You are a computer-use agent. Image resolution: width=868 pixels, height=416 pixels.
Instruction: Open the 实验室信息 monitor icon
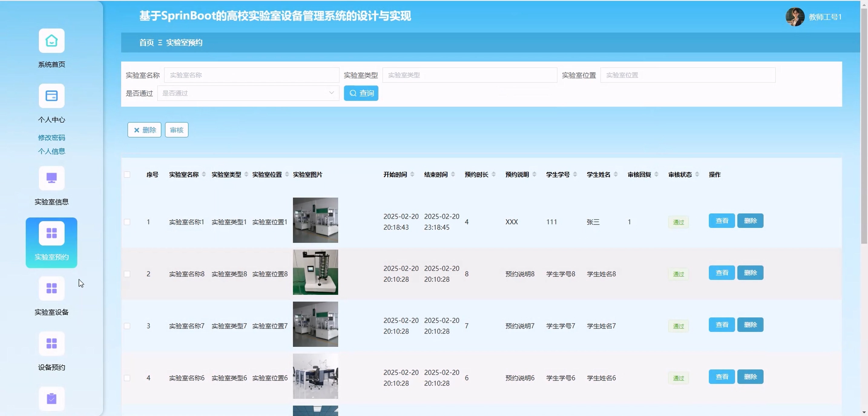51,178
